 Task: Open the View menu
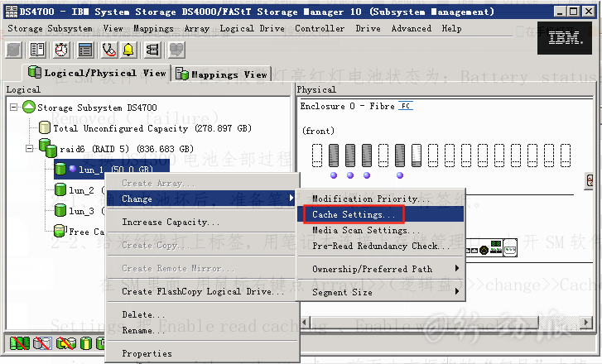[x=113, y=28]
